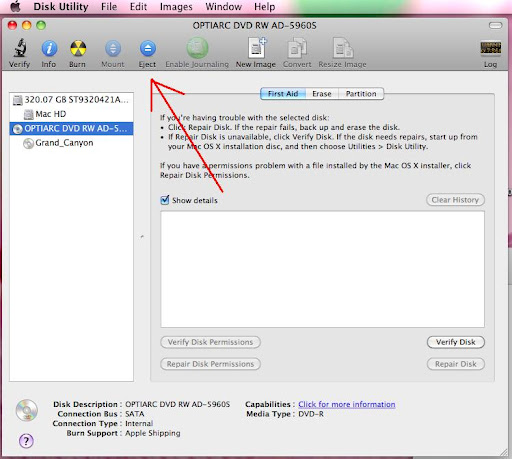
Task: Open the Disk Utility application menu
Action: (x=61, y=6)
